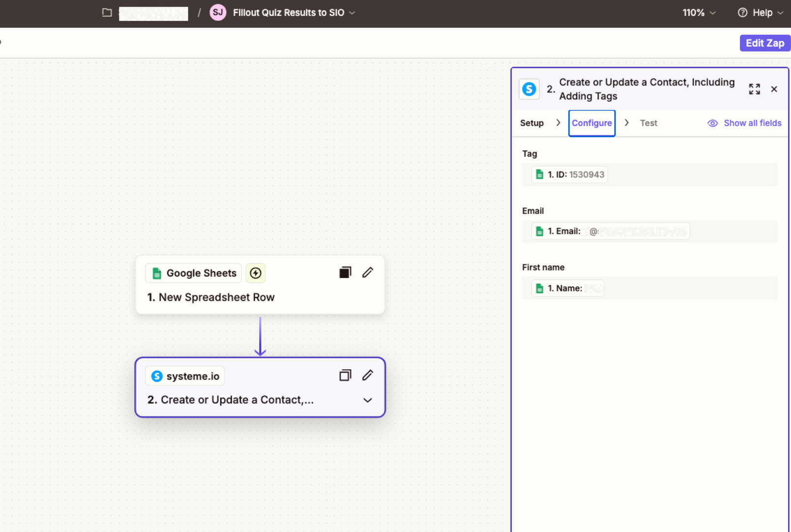Screen dimensions: 791x532
Task: Switch to the Test tab
Action: pyautogui.click(x=648, y=123)
